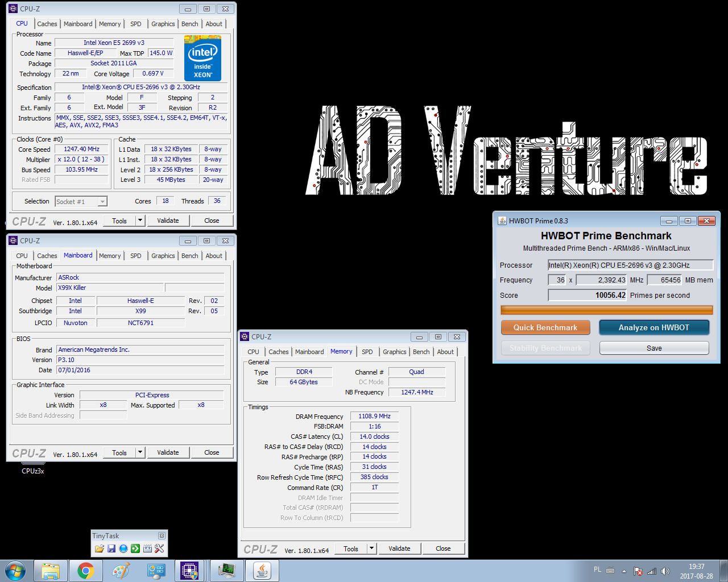Click Analyze on HWBOT button

click(654, 327)
